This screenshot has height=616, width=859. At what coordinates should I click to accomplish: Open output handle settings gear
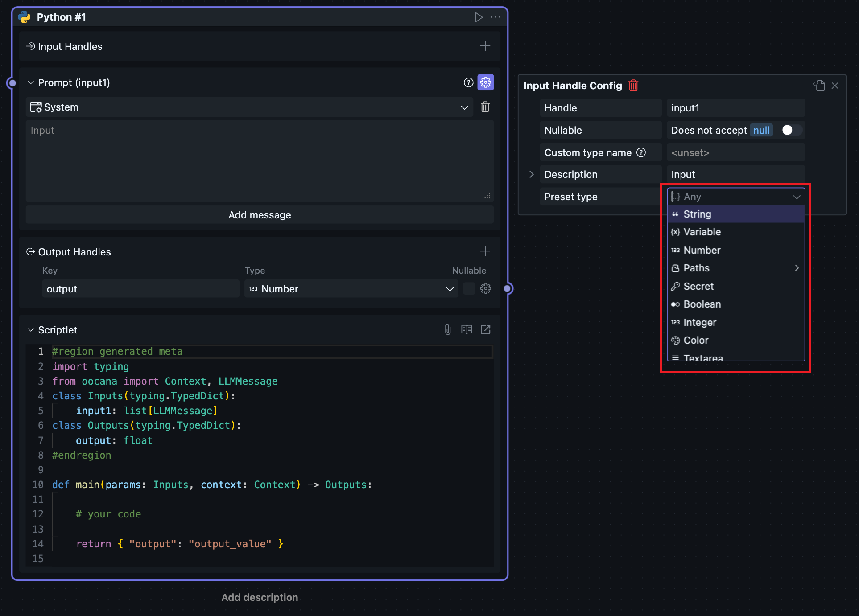click(x=485, y=289)
